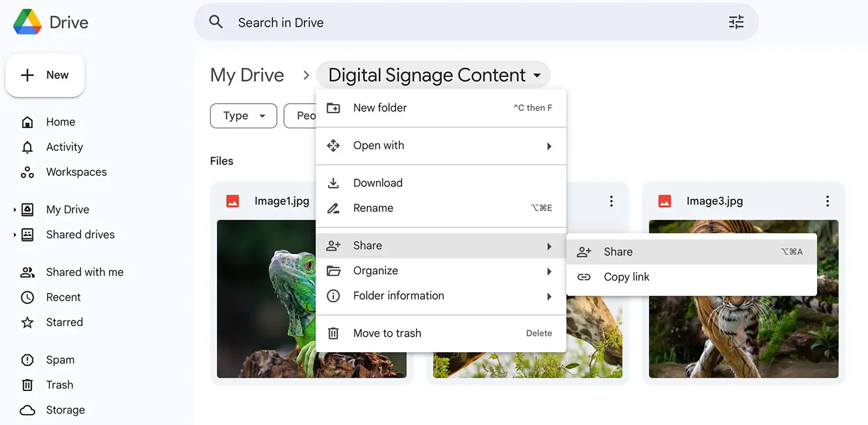Viewport: 868px width, 425px height.
Task: Choose Move to trash menu option
Action: [387, 333]
